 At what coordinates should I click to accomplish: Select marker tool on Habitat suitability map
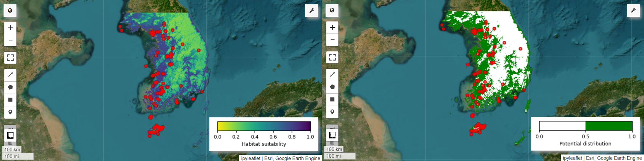pos(10,112)
